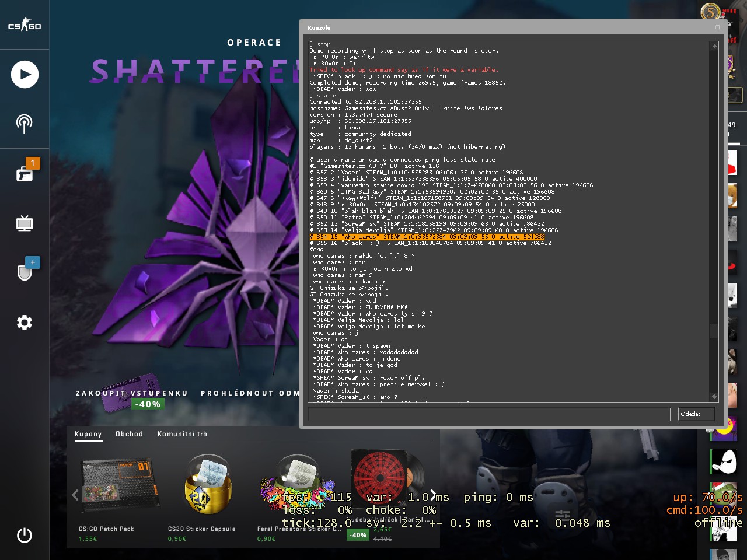Switch to the Kupony tab
747x560 pixels.
88,434
